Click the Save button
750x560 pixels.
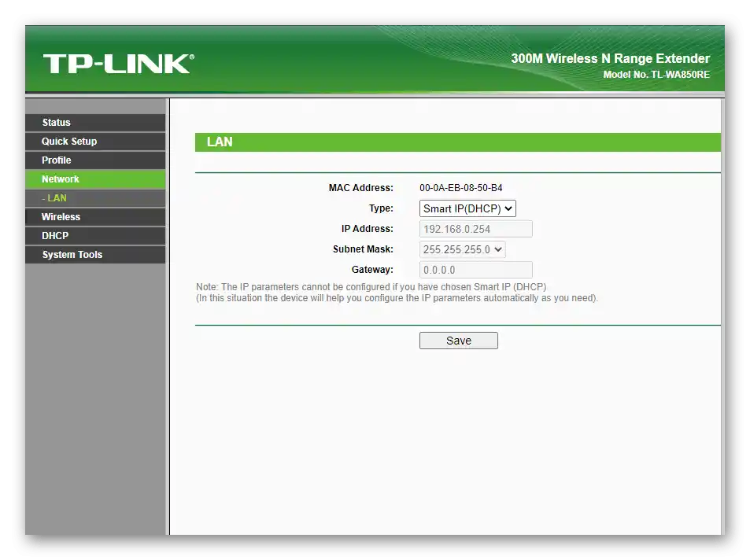pos(458,341)
